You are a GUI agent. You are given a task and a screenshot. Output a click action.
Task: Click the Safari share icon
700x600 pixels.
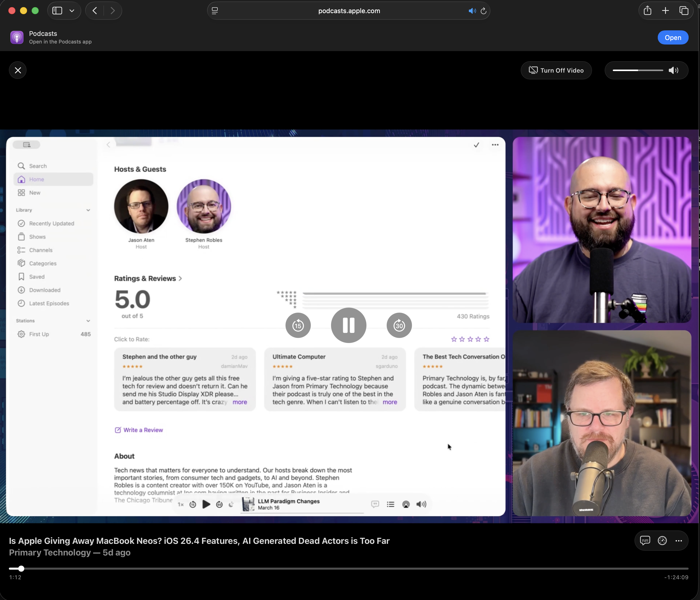coord(647,11)
